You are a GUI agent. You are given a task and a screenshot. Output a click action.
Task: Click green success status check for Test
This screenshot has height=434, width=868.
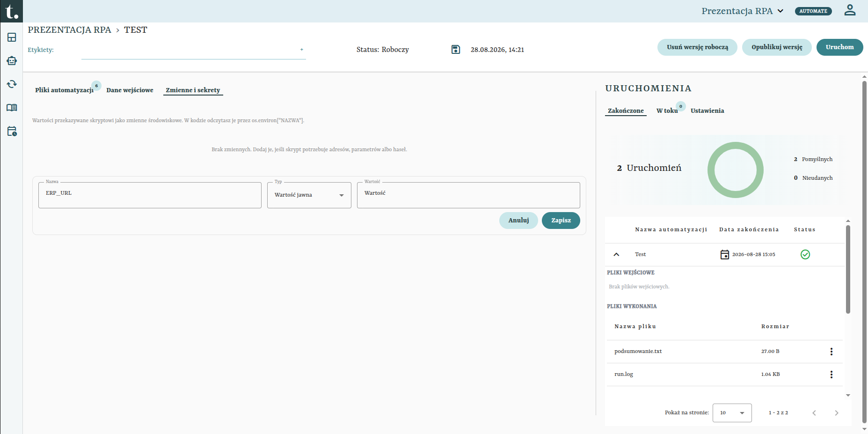point(805,254)
